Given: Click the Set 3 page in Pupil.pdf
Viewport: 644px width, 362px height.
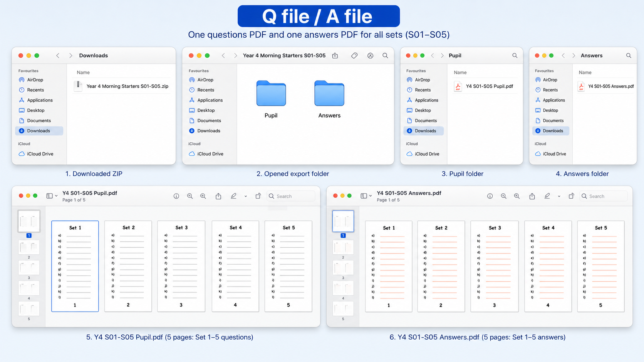Looking at the screenshot, I should pos(181,266).
